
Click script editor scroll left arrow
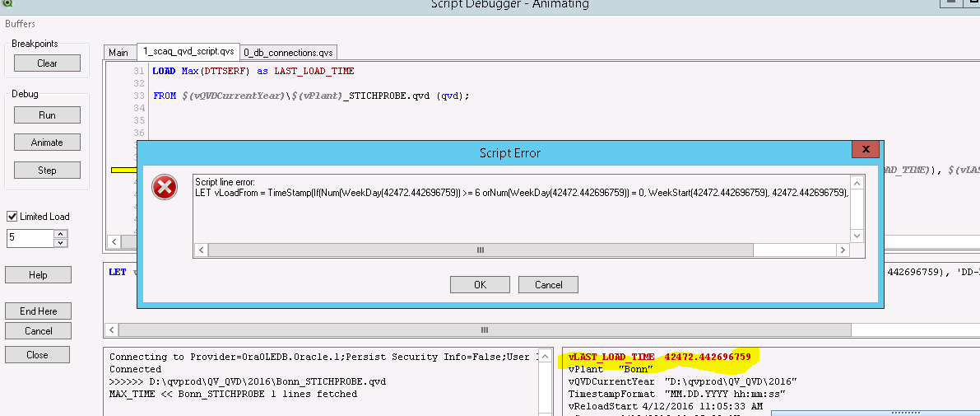pyautogui.click(x=114, y=241)
